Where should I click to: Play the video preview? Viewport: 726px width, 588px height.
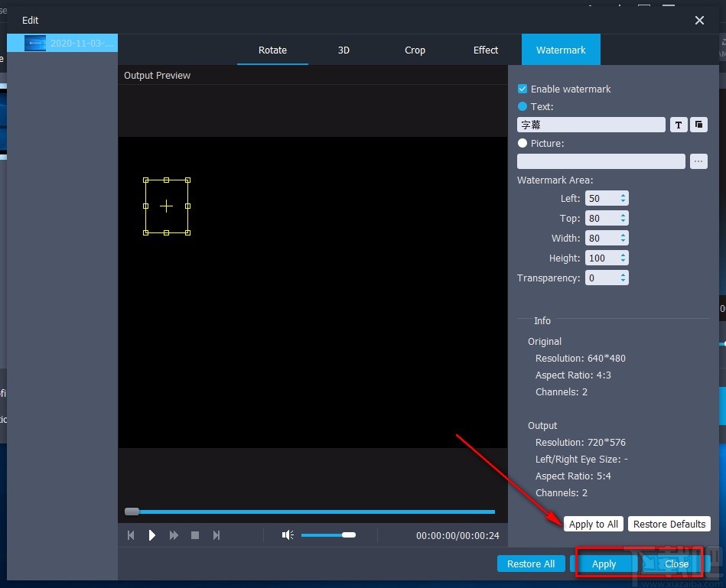pos(152,534)
